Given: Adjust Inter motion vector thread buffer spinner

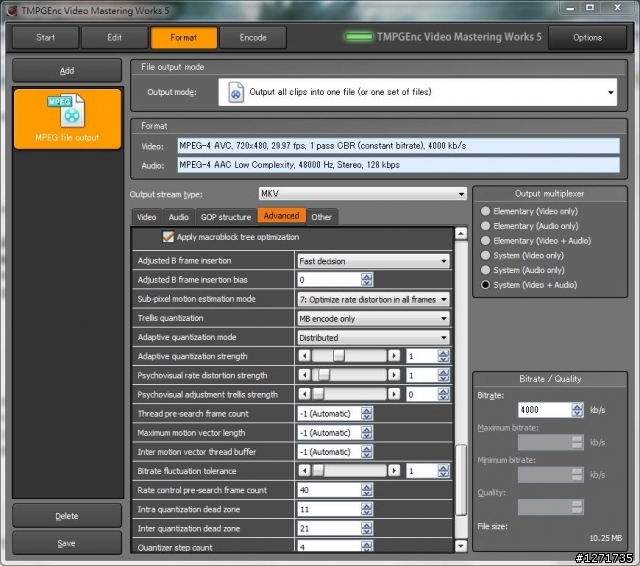Looking at the screenshot, I should (x=367, y=452).
